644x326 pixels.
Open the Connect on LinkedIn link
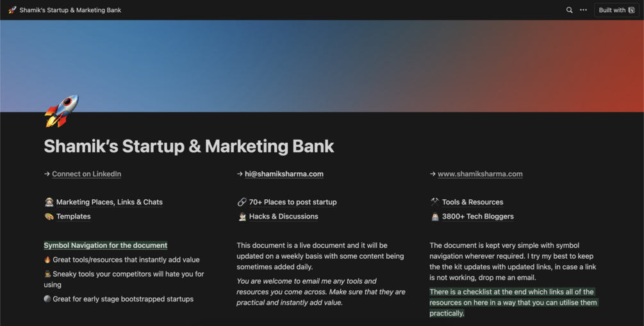(87, 174)
